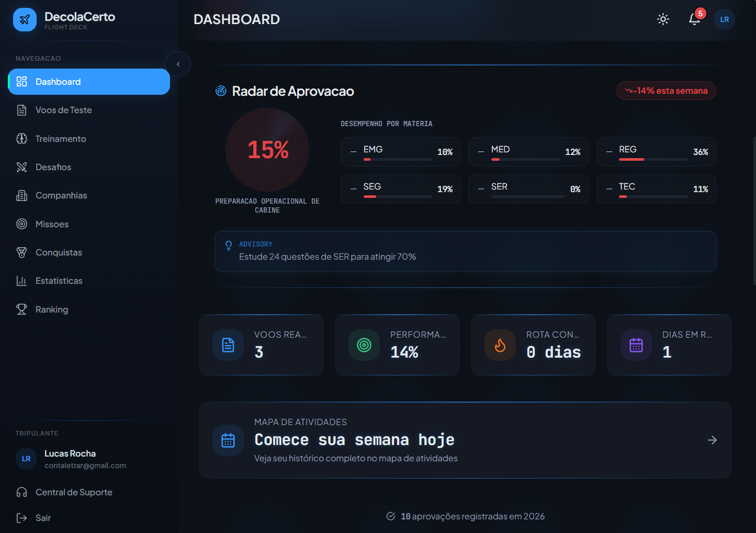Open the SER 0% subject card
The image size is (756, 533).
528,189
